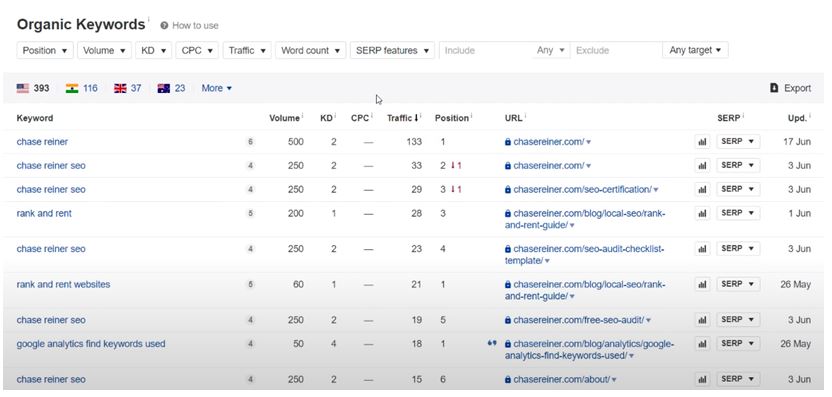
Task: Focus the Exclude keywords input field
Action: pyautogui.click(x=616, y=50)
